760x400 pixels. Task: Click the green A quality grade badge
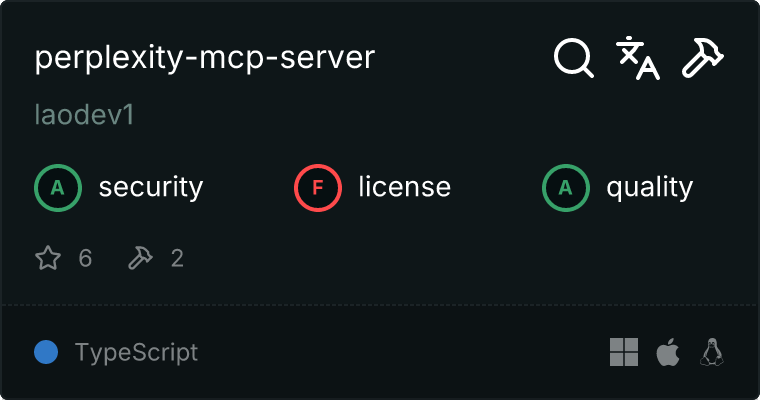(565, 187)
